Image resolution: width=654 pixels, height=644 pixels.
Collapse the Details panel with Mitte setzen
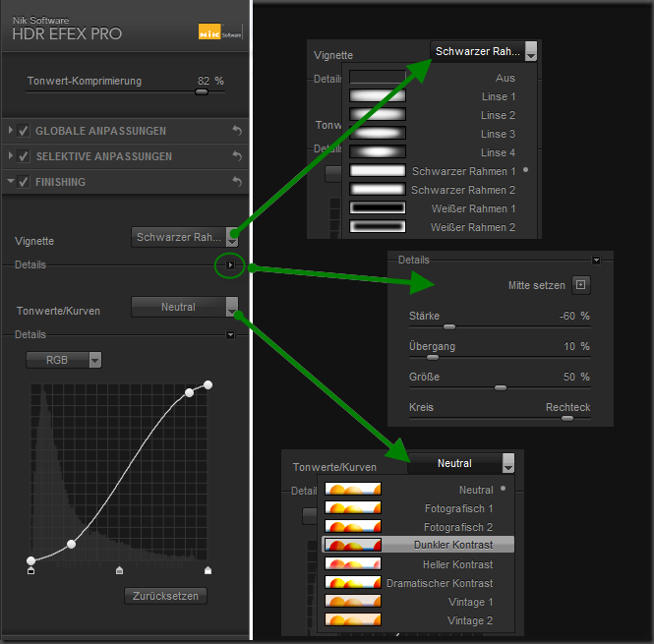pyautogui.click(x=596, y=261)
